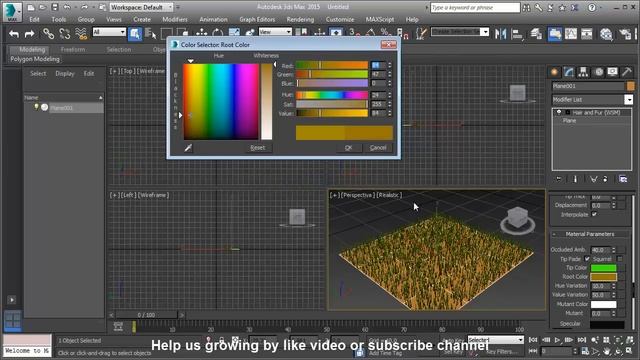Open the Graph Editors menu
640x360 pixels.
click(257, 19)
